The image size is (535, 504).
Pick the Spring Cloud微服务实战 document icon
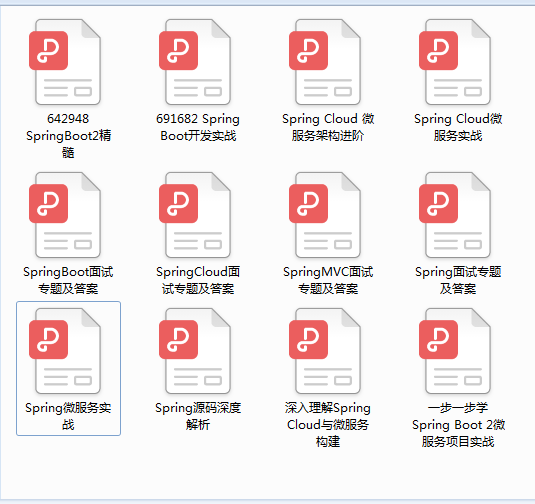point(455,62)
